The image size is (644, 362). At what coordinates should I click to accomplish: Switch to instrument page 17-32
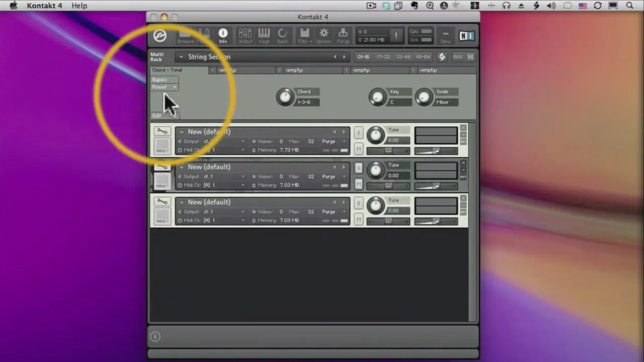(383, 57)
